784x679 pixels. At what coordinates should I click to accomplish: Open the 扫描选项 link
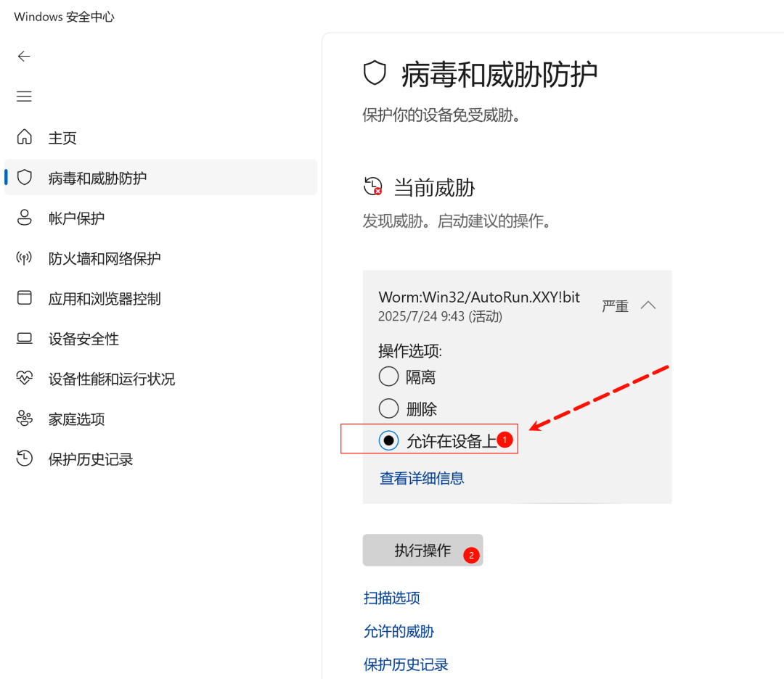pos(391,598)
